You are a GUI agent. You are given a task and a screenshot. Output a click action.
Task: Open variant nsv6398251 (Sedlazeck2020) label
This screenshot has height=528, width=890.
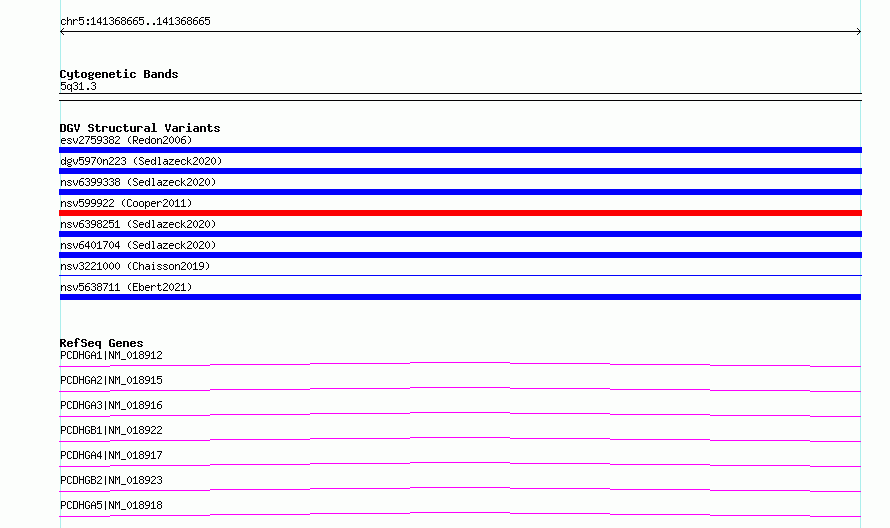tap(138, 224)
